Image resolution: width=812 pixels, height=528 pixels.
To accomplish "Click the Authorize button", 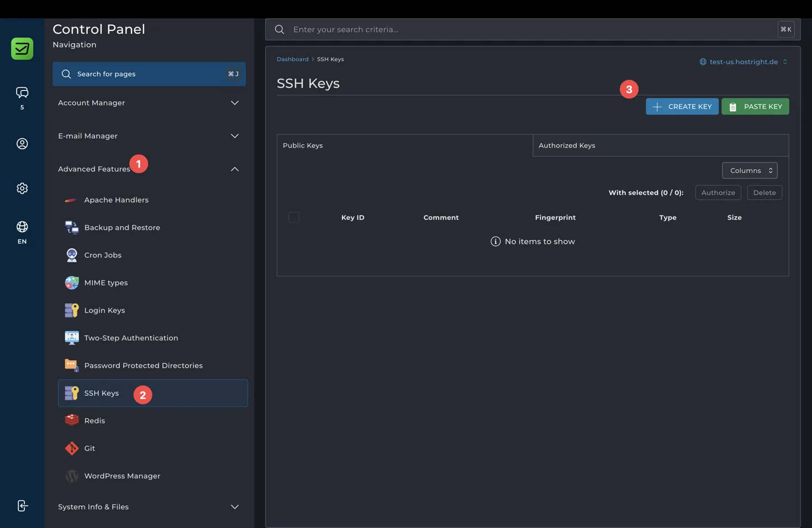I will click(x=718, y=193).
